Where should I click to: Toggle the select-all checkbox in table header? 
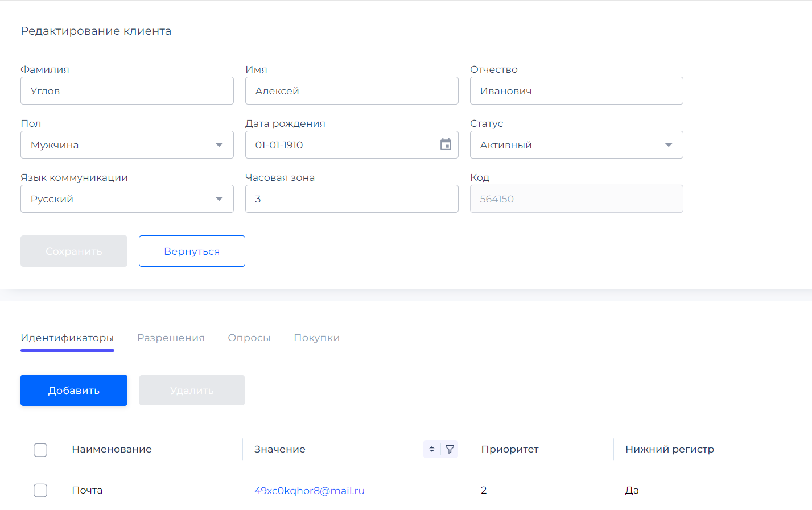click(x=40, y=450)
